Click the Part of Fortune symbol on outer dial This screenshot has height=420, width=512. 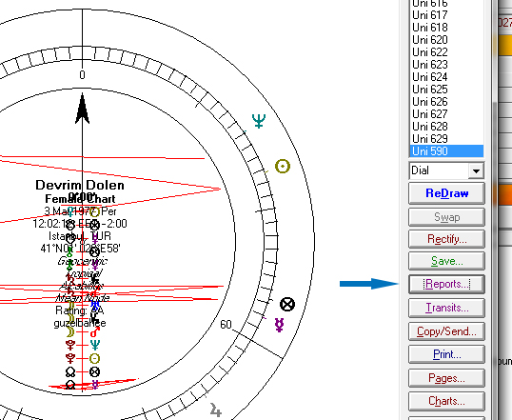click(287, 305)
